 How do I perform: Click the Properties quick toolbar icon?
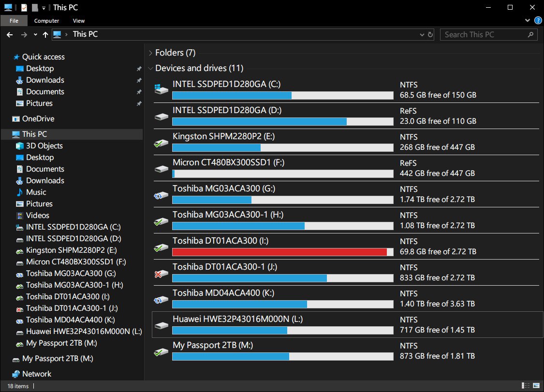24,7
